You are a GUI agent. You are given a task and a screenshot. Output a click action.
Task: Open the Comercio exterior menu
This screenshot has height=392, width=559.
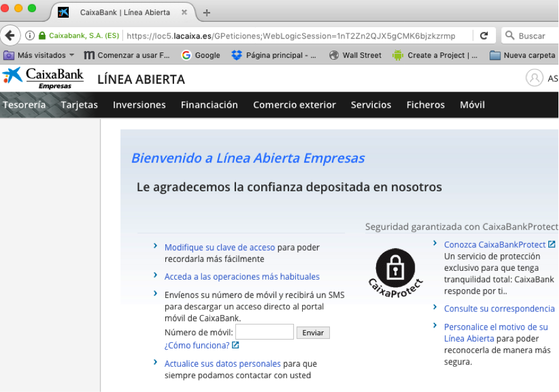pyautogui.click(x=295, y=105)
